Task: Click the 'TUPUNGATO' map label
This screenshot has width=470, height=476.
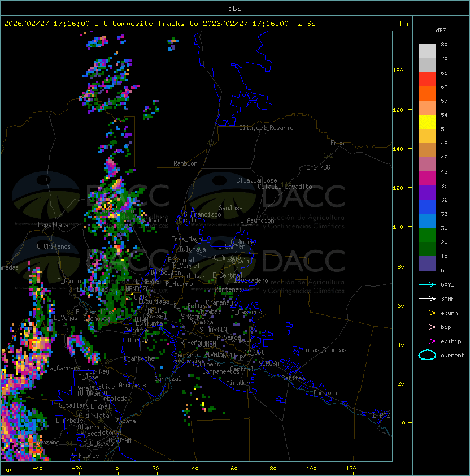Action: click(x=92, y=393)
